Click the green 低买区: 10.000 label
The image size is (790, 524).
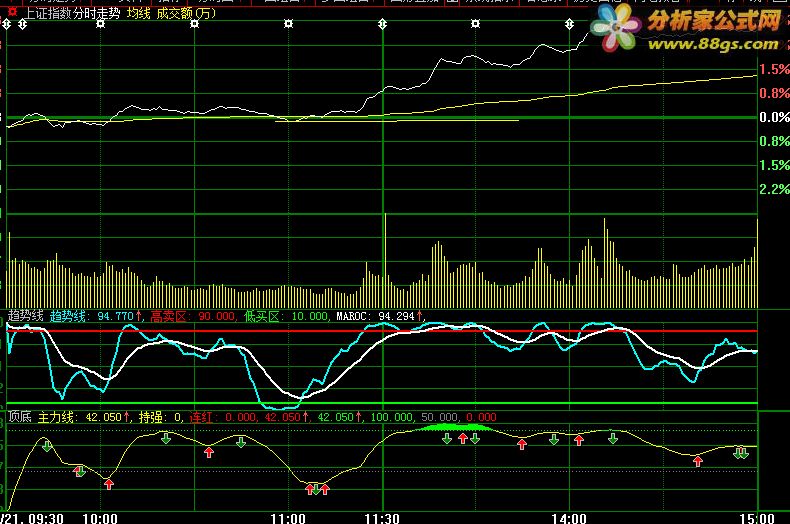(286, 316)
